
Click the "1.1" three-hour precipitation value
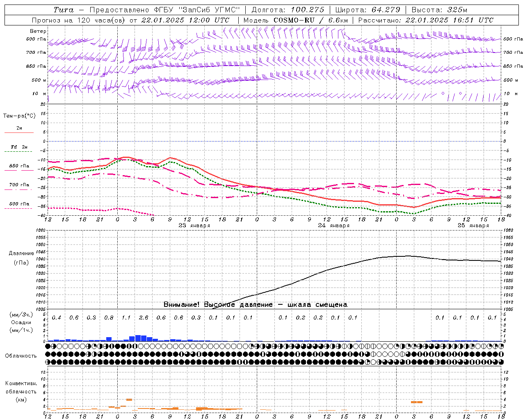click(126, 318)
